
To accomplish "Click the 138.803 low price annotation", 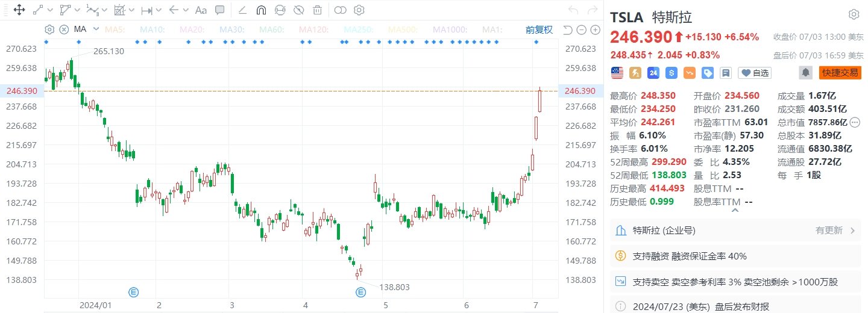I will pyautogui.click(x=394, y=288).
